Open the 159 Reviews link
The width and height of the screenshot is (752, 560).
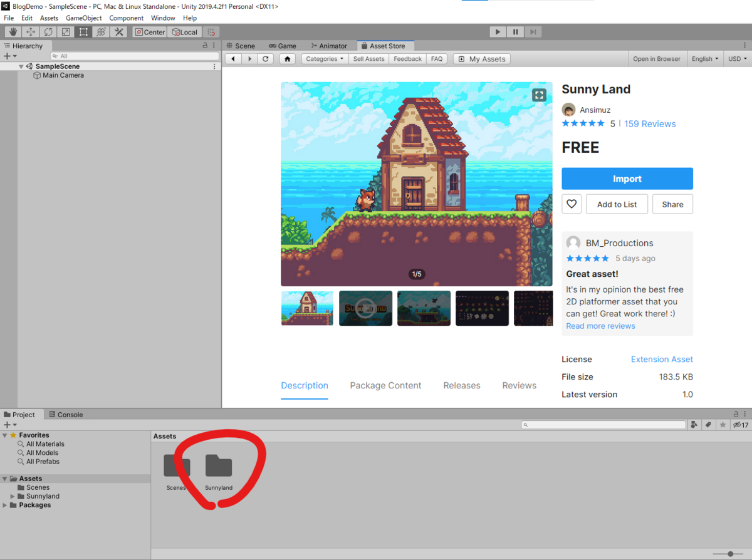[x=650, y=124]
